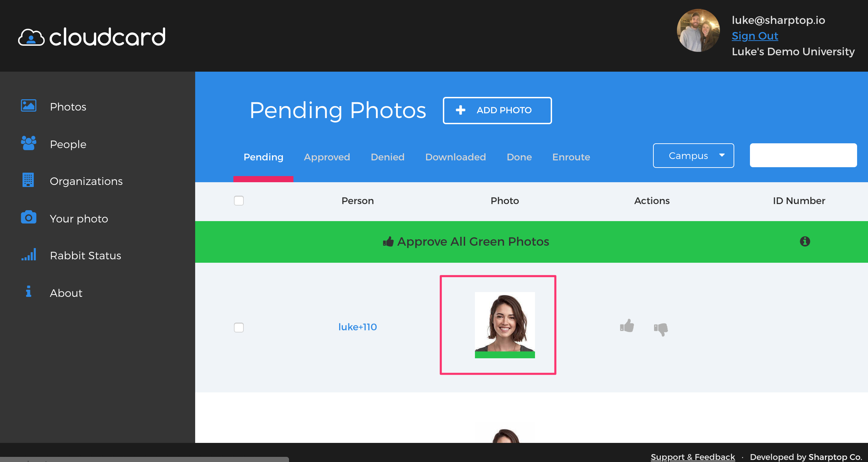Open the Campus filter dropdown
This screenshot has height=462, width=868.
[x=693, y=156]
